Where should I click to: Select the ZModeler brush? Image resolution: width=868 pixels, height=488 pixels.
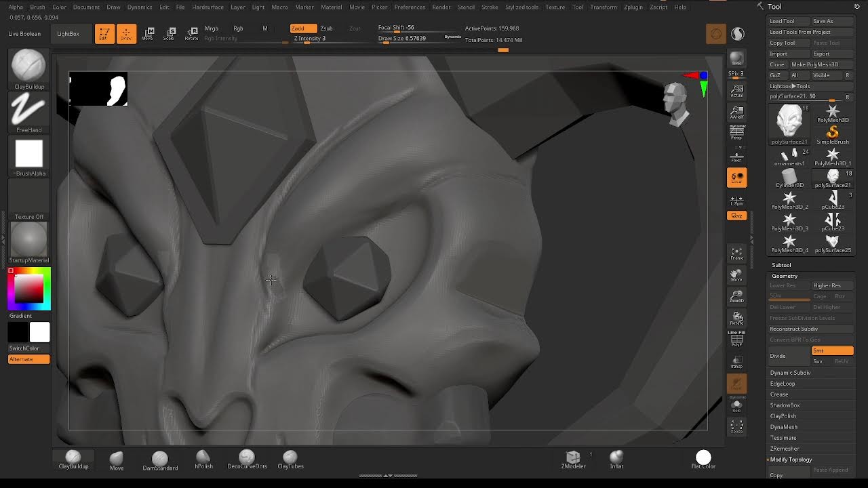pos(573,460)
